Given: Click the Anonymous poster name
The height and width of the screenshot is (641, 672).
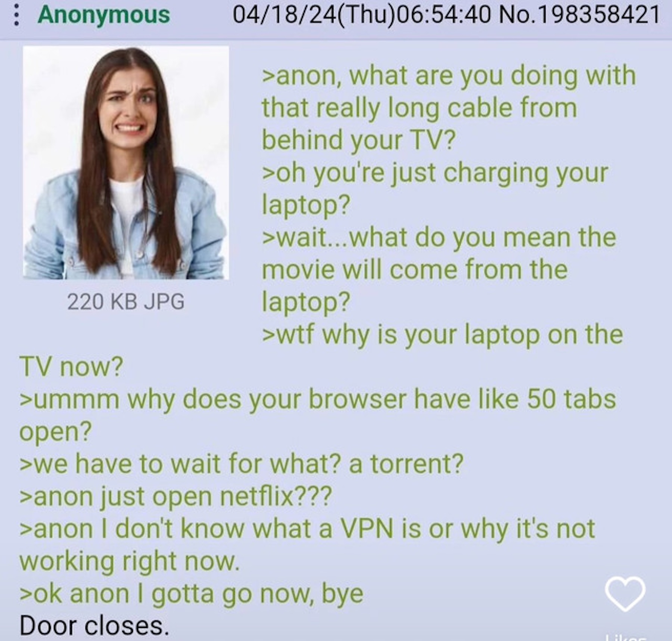Looking at the screenshot, I should coord(104,15).
